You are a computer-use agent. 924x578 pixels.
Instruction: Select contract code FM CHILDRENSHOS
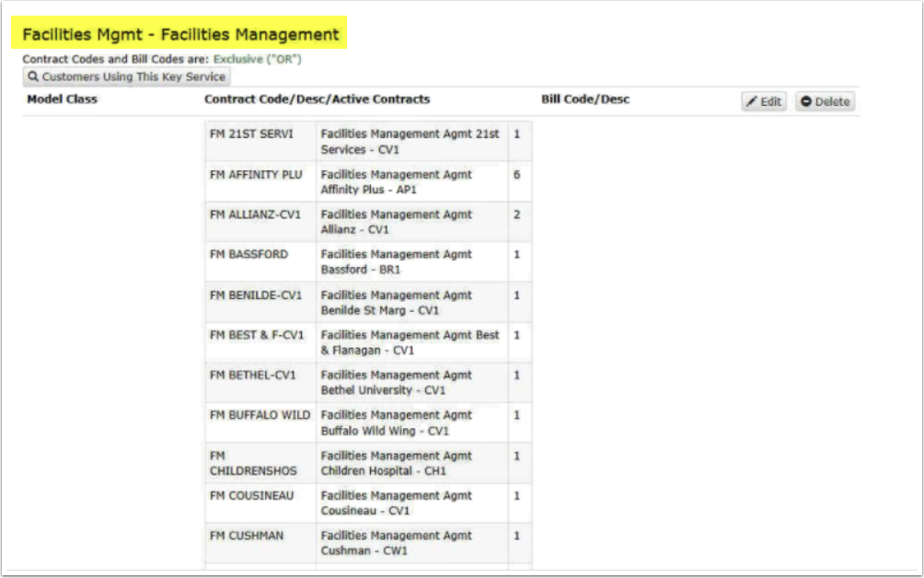coord(253,463)
